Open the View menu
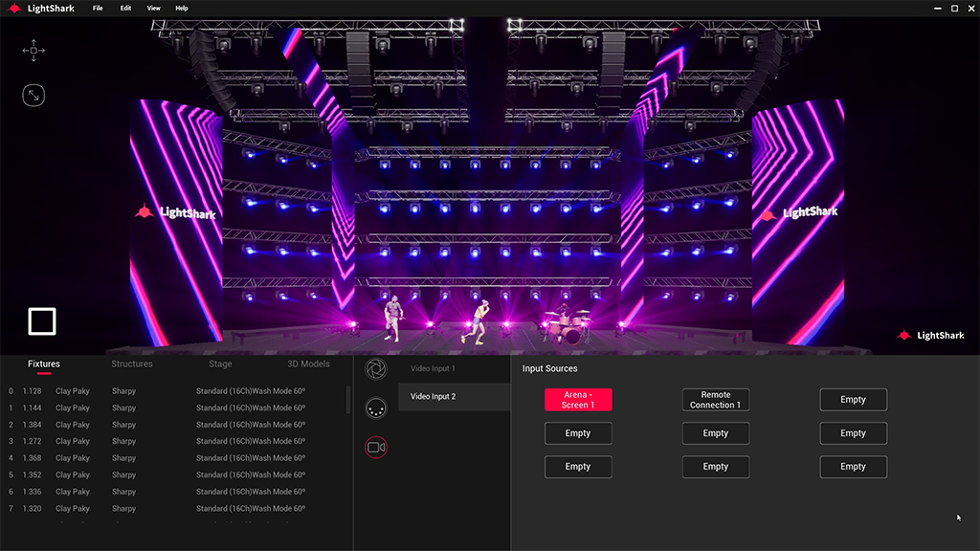 click(154, 9)
